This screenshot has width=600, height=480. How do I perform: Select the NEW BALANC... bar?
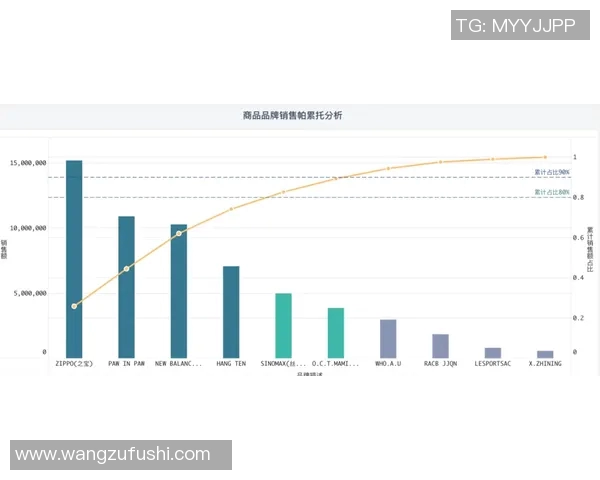click(179, 291)
